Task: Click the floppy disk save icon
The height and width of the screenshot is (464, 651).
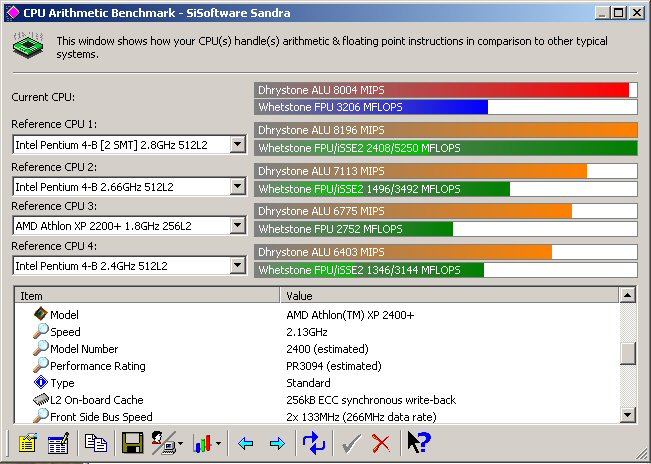Action: [131, 443]
